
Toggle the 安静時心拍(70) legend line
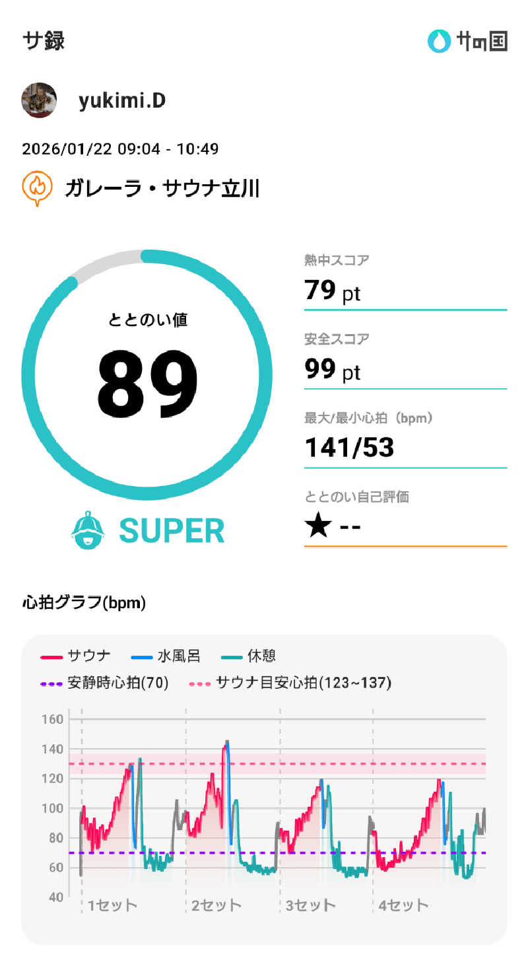click(x=105, y=683)
